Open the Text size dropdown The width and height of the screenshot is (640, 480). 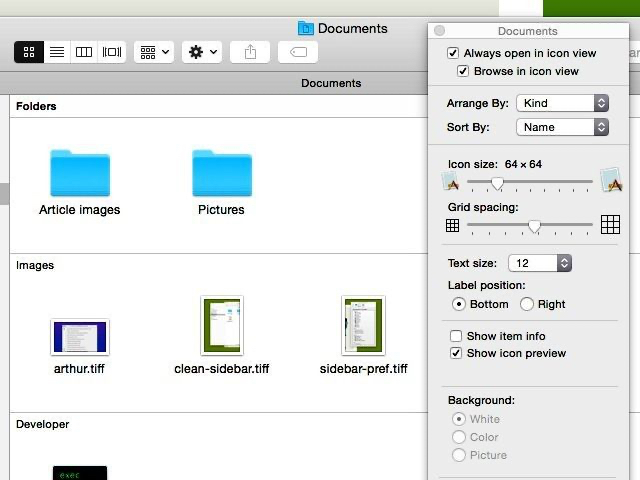pos(540,263)
